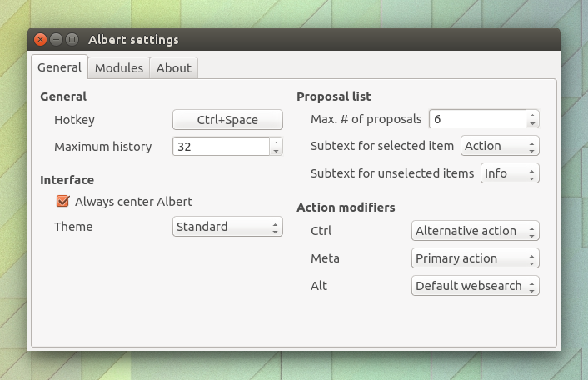Decrease the Maximum history value
Screen dimensions: 588x380
277,151
